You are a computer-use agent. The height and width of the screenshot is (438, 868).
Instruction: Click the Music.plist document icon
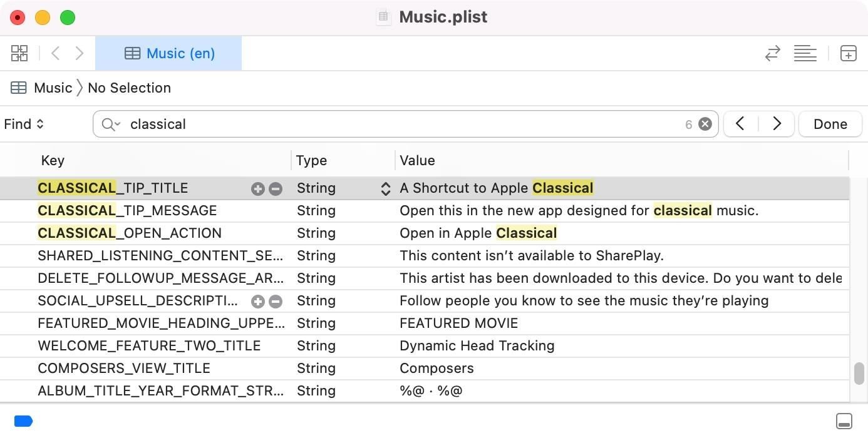tap(383, 17)
